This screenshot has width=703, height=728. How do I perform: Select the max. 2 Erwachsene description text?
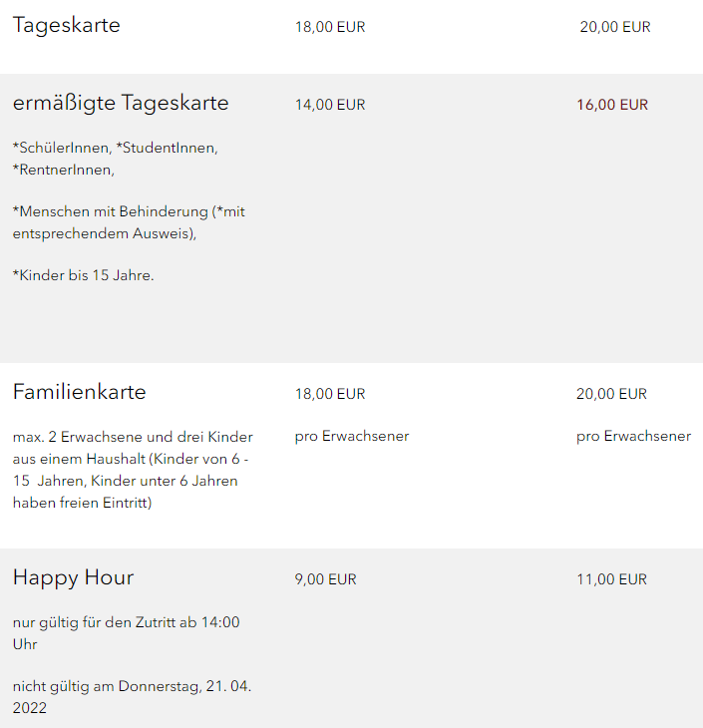133,470
